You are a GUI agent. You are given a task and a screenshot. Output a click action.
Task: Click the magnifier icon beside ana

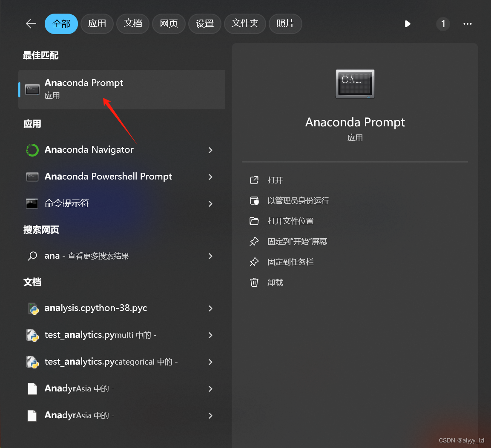click(32, 256)
